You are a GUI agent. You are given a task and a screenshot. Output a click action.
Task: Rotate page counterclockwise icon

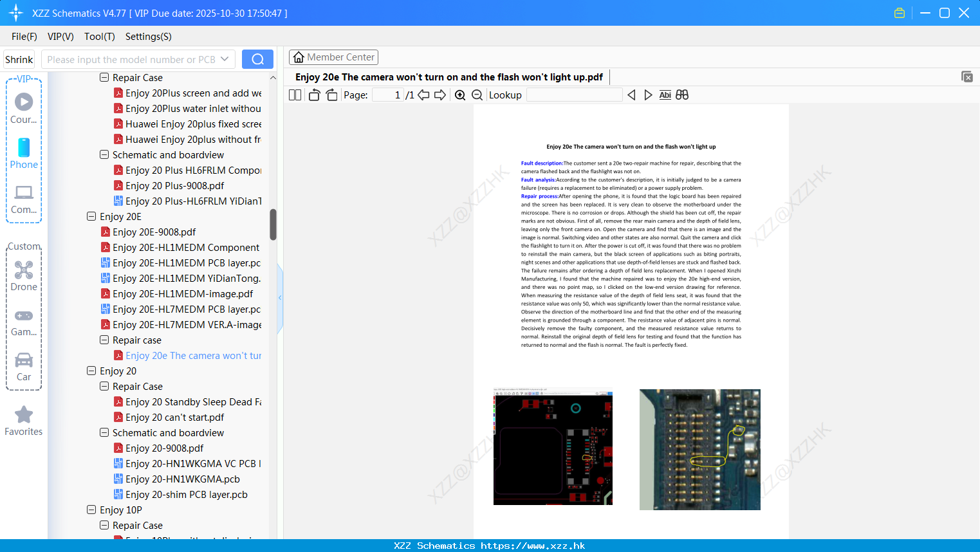(x=314, y=95)
